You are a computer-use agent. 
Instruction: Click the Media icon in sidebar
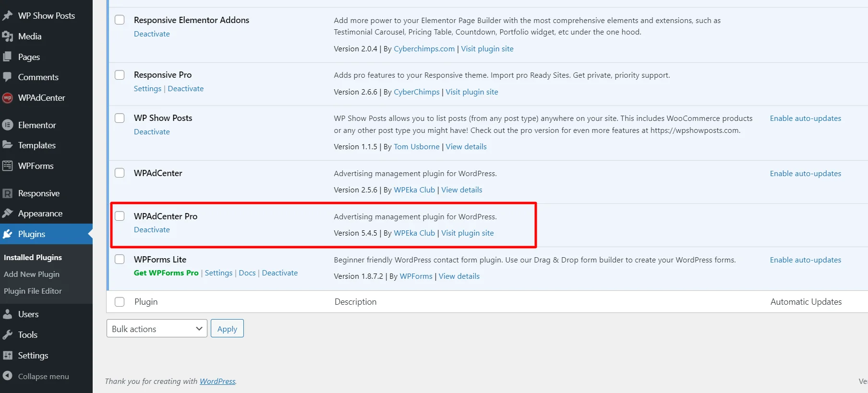click(x=7, y=36)
